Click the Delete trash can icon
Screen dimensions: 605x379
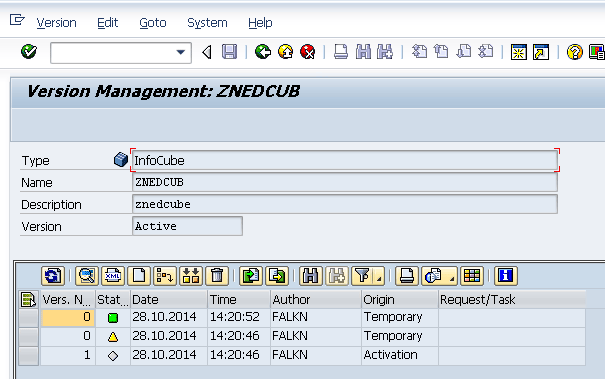(x=217, y=276)
